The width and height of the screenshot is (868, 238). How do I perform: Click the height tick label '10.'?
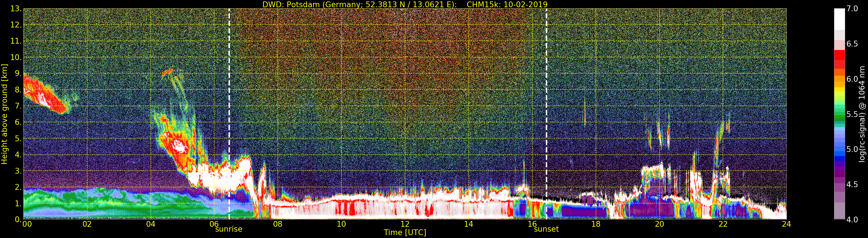(x=16, y=57)
